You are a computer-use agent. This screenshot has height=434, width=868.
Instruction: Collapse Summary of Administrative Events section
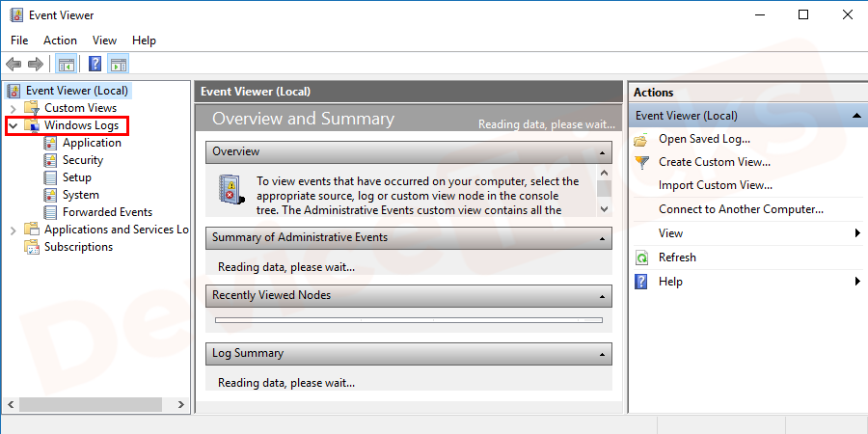602,238
